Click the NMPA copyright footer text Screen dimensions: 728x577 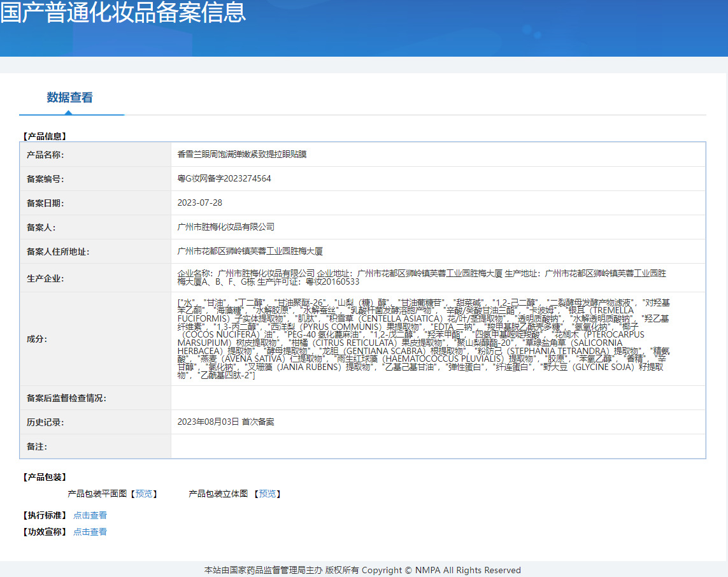click(x=362, y=570)
